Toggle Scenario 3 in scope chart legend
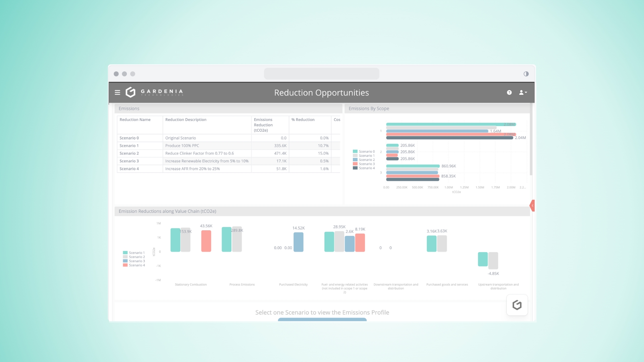 coord(364,164)
